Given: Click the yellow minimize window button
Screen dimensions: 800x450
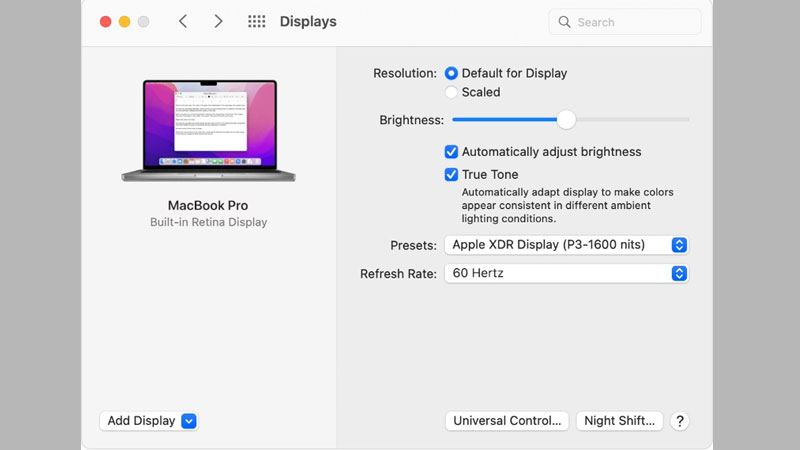Looking at the screenshot, I should [125, 21].
